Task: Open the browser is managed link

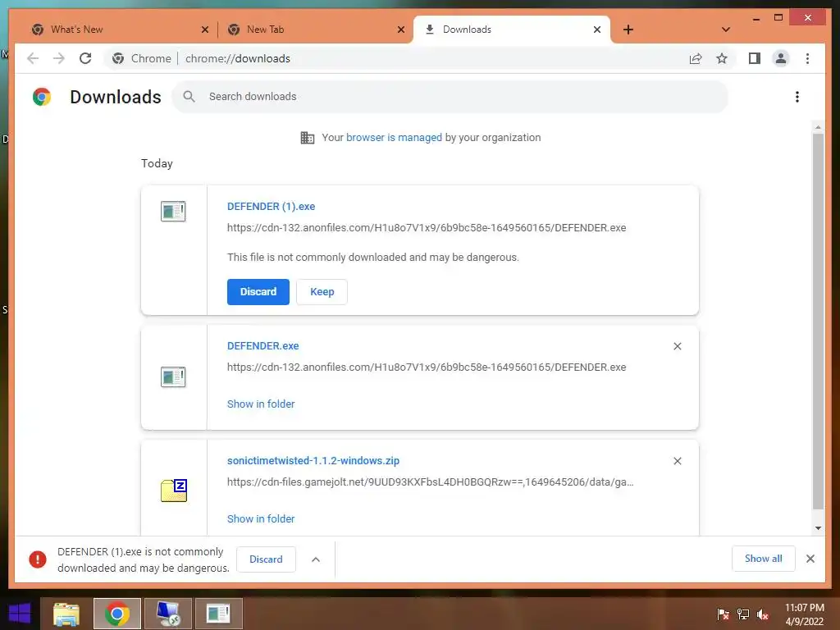Action: click(394, 138)
